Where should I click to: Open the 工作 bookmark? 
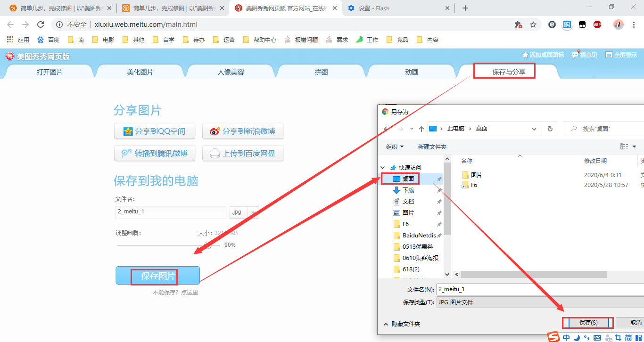(x=367, y=40)
